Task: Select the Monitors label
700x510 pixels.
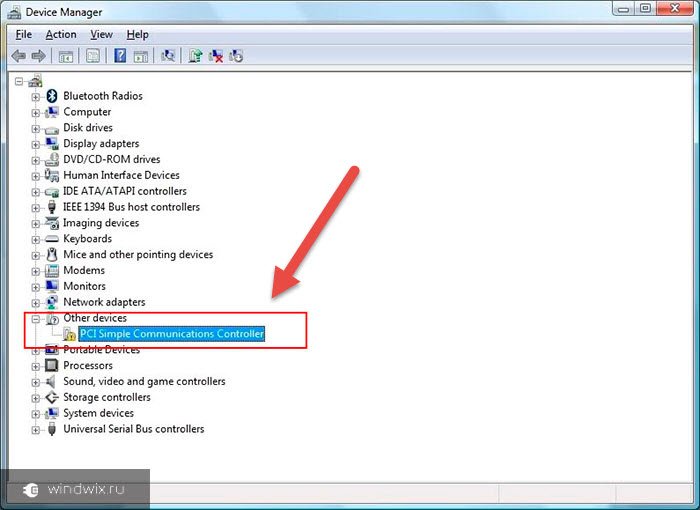Action: pyautogui.click(x=84, y=286)
